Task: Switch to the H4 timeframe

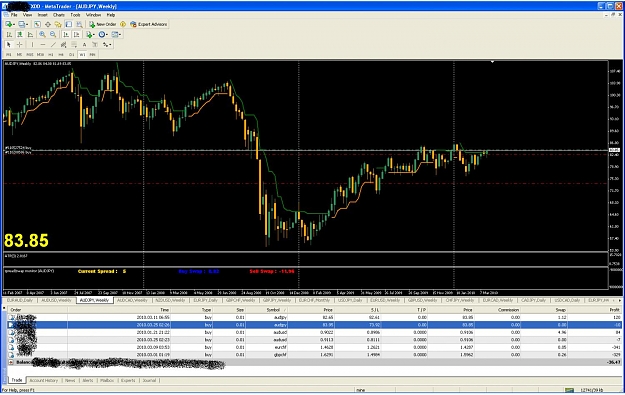Action: tap(61, 55)
